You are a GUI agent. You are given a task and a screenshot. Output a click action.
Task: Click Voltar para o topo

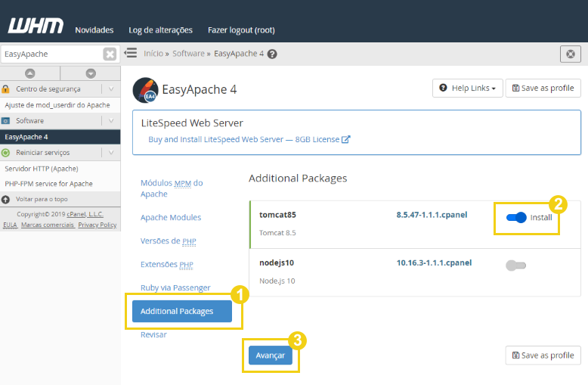point(42,199)
